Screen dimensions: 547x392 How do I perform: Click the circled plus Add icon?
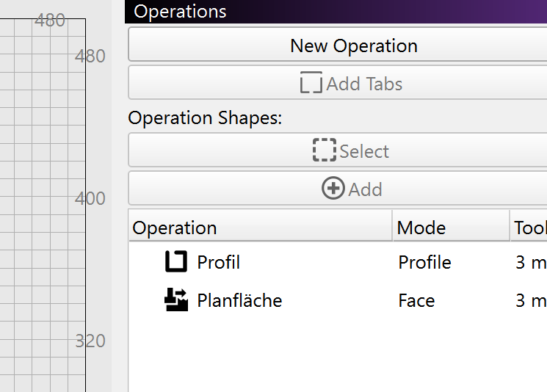[333, 189]
